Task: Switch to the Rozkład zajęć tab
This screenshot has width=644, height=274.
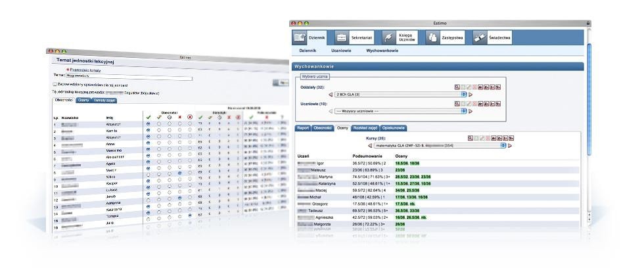Action: tap(365, 128)
